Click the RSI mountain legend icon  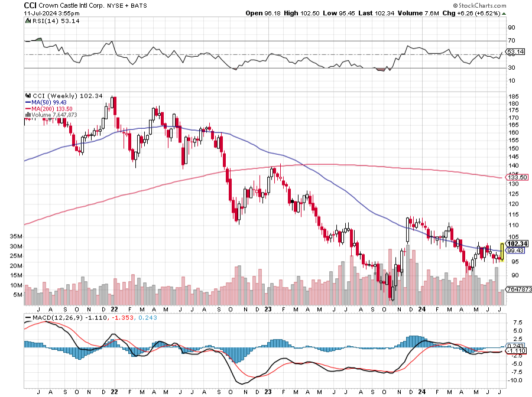27,21
